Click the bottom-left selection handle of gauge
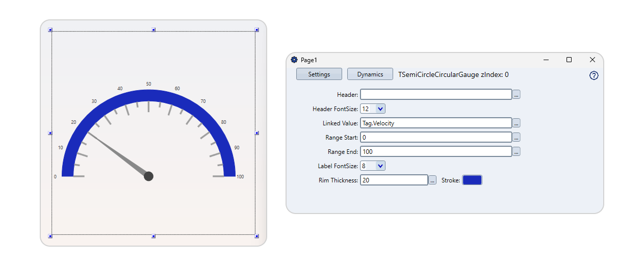 (50, 236)
